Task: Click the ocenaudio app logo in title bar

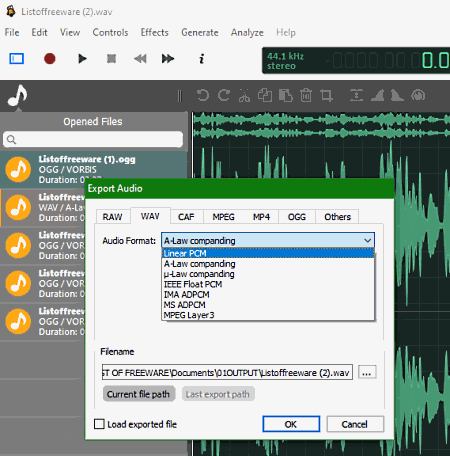Action: coord(11,12)
